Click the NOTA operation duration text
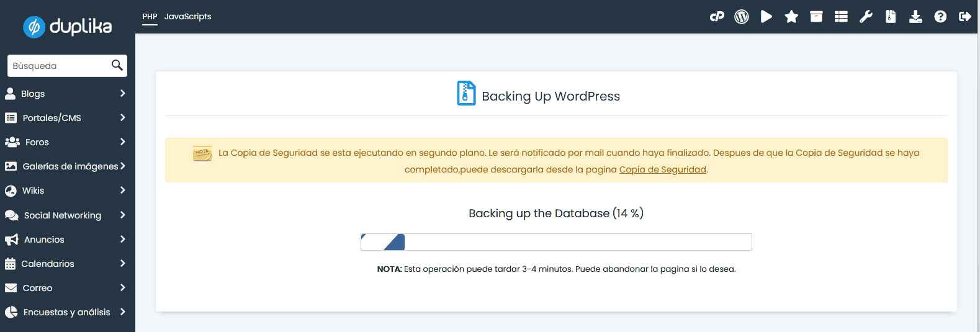The height and width of the screenshot is (332, 980). (x=556, y=269)
